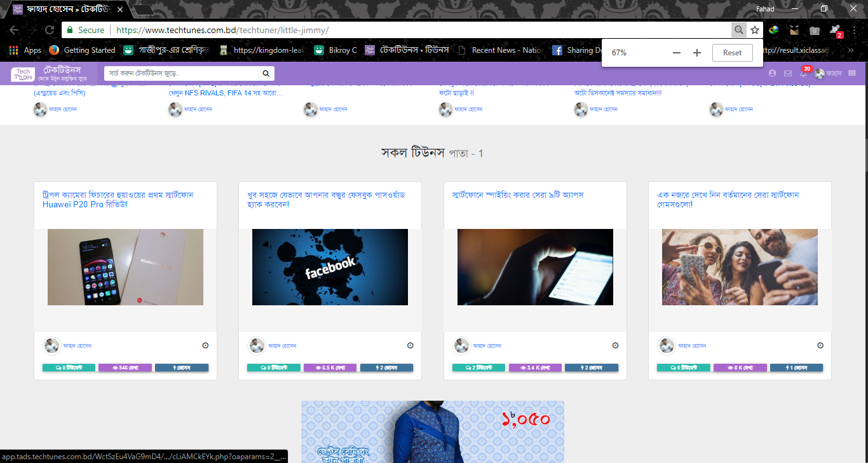Open the grid apps menu in header
This screenshot has height=463, width=868.
click(x=852, y=73)
